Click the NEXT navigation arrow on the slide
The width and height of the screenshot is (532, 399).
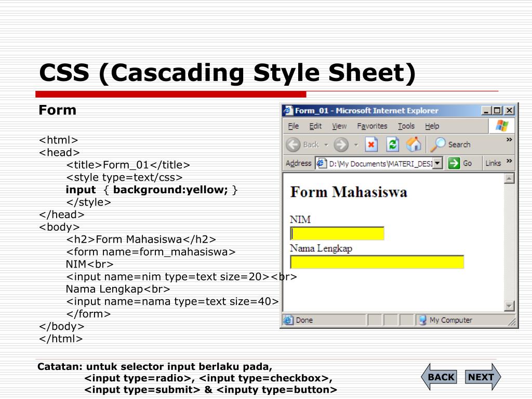click(x=481, y=377)
